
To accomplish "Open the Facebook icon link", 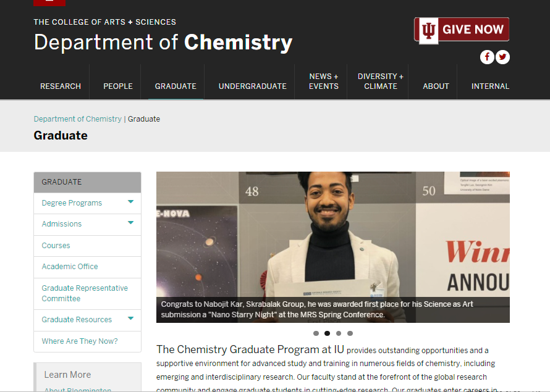I will click(487, 57).
